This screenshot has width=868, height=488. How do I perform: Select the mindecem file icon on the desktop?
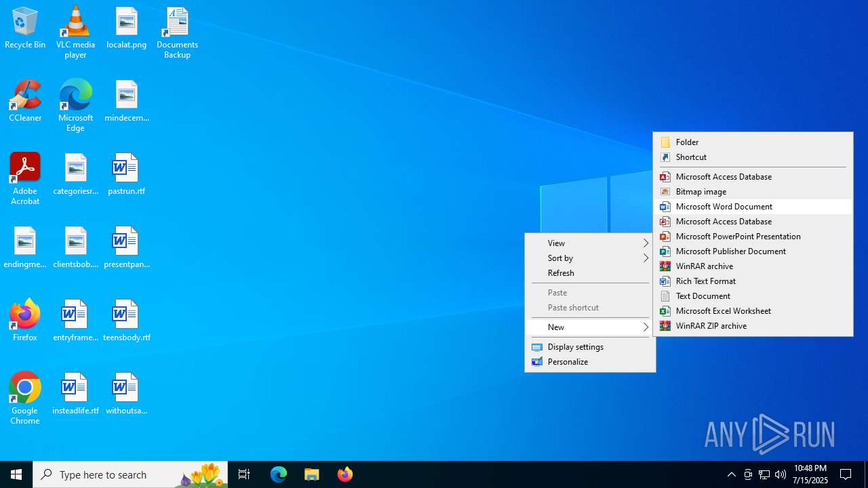[126, 102]
